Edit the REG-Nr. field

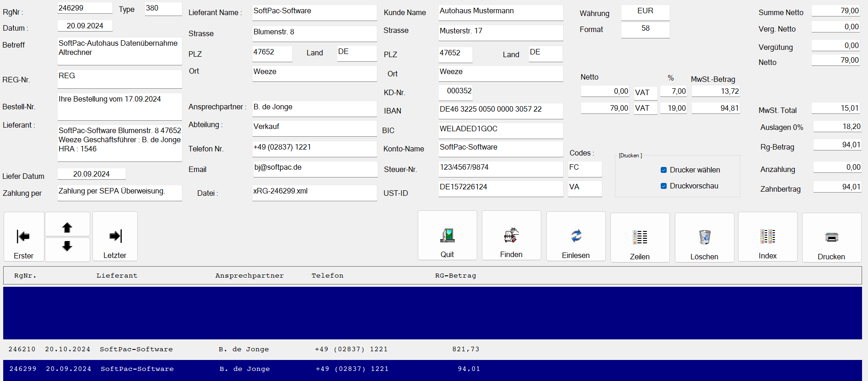click(x=120, y=79)
